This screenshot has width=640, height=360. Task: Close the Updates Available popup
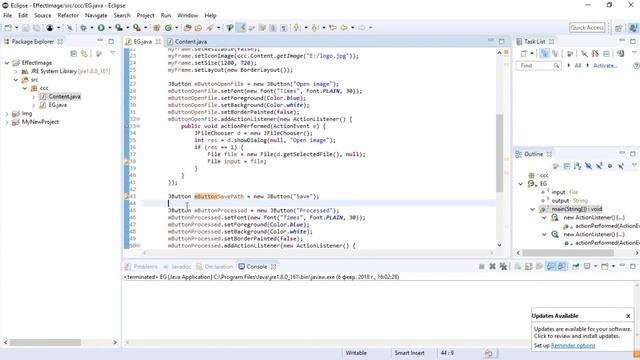pyautogui.click(x=628, y=316)
